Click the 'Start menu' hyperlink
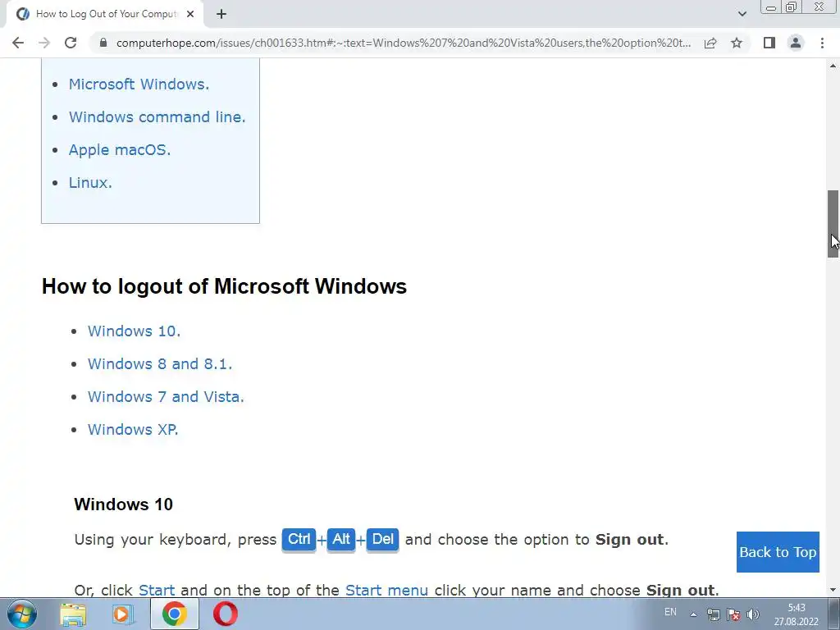 386,590
